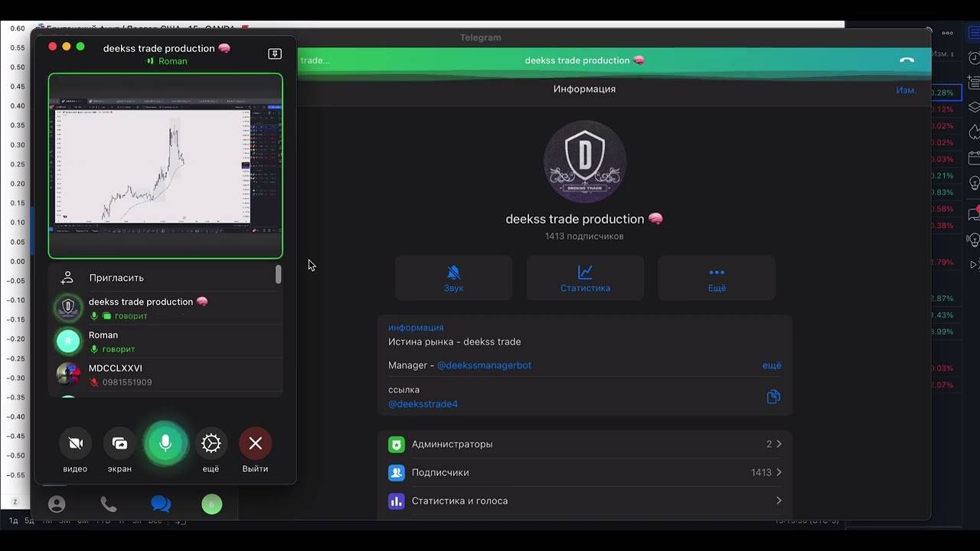Click the Истина рынка - deekss trade description
The width and height of the screenshot is (980, 551).
click(x=454, y=342)
